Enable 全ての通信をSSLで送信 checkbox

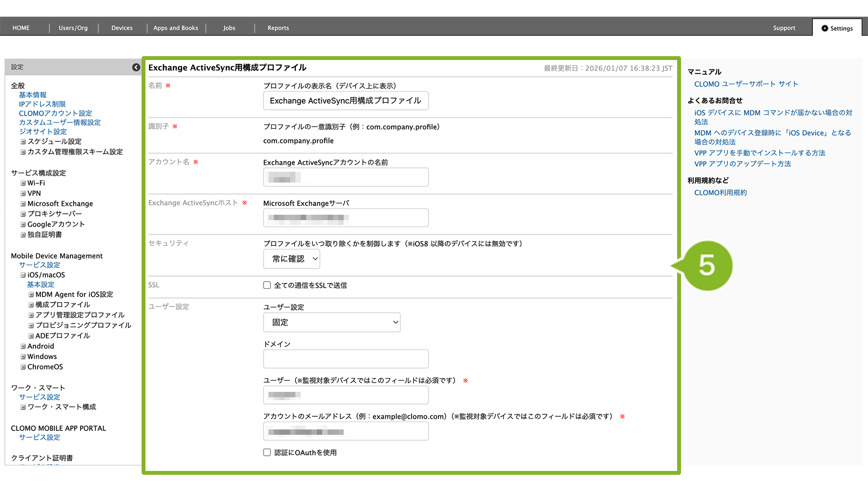click(x=267, y=285)
